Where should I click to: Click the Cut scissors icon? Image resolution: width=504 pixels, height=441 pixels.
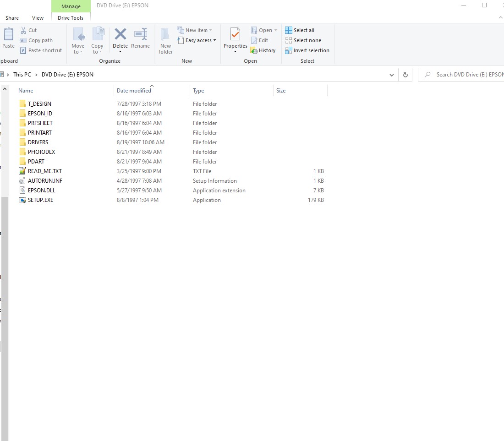pyautogui.click(x=23, y=30)
